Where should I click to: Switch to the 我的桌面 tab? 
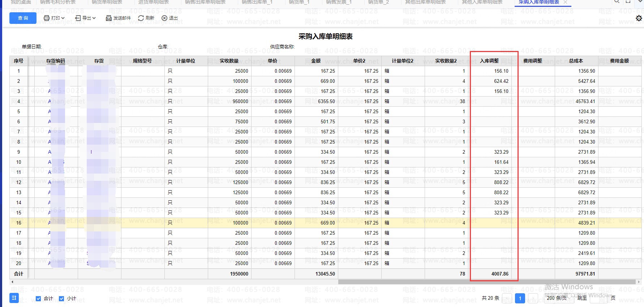click(x=21, y=2)
